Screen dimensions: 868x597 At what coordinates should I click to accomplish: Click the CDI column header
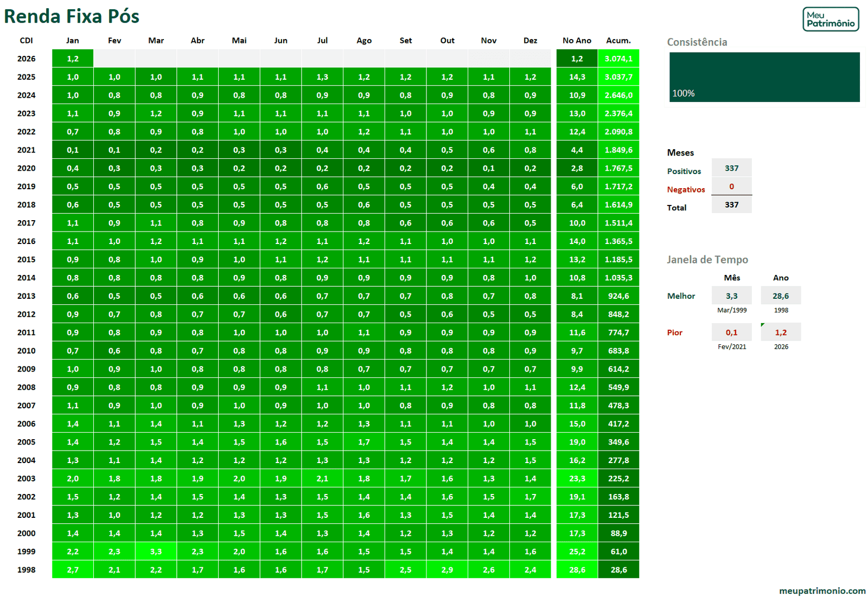(x=26, y=41)
